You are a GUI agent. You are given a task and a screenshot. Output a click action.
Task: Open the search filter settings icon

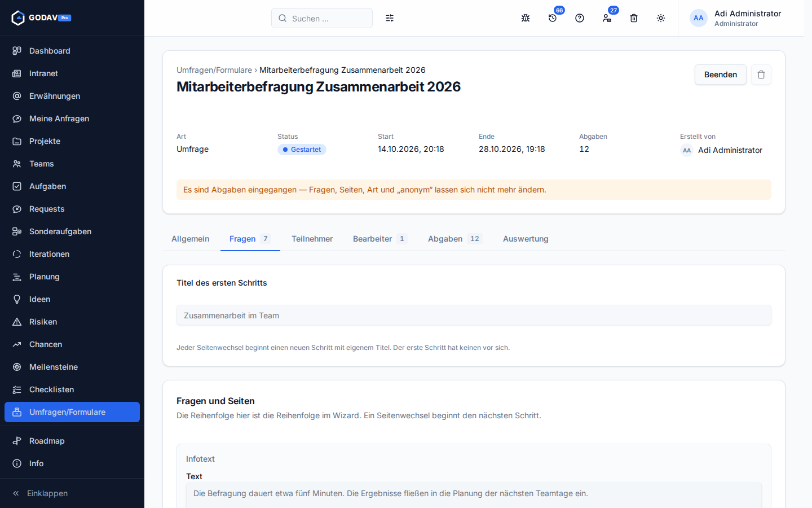(x=390, y=18)
